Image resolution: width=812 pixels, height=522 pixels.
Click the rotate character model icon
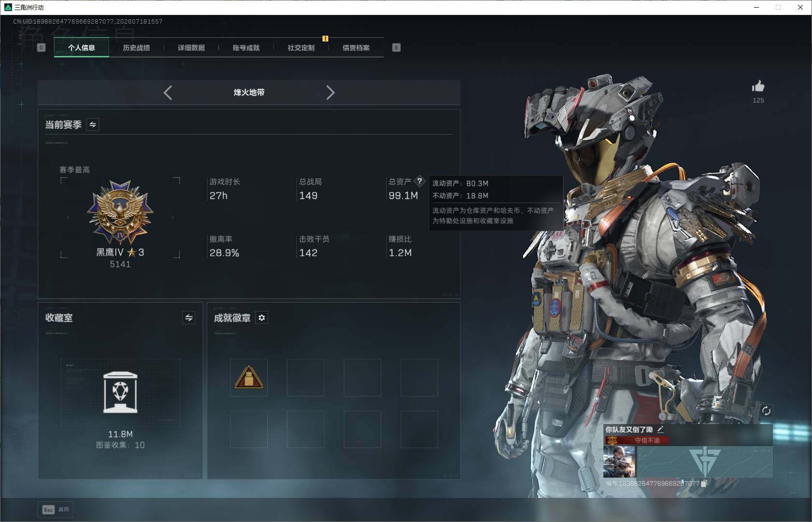click(x=766, y=411)
